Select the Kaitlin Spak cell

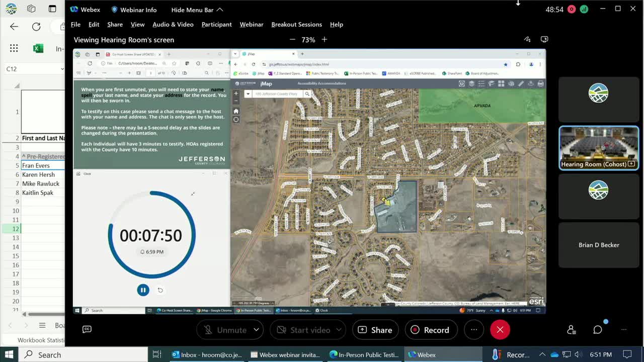pyautogui.click(x=43, y=193)
